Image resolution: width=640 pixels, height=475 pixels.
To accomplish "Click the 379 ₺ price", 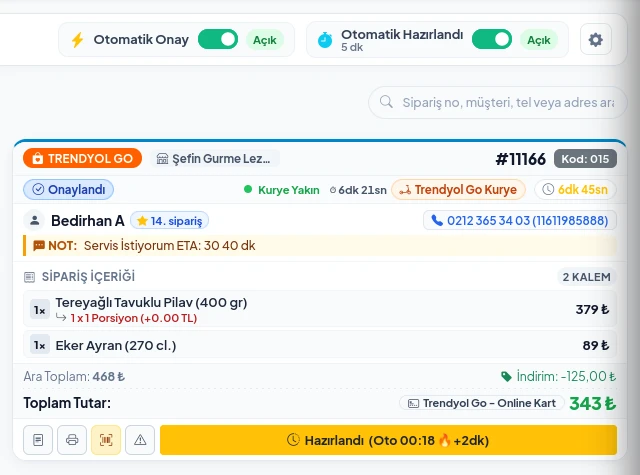I will pos(592,310).
